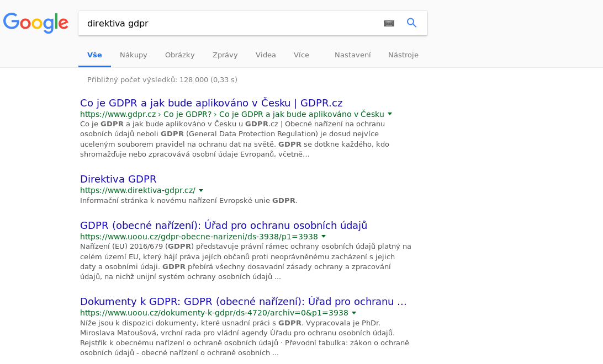Open the Zprávy results tab
The image size is (603, 364).
pos(225,55)
